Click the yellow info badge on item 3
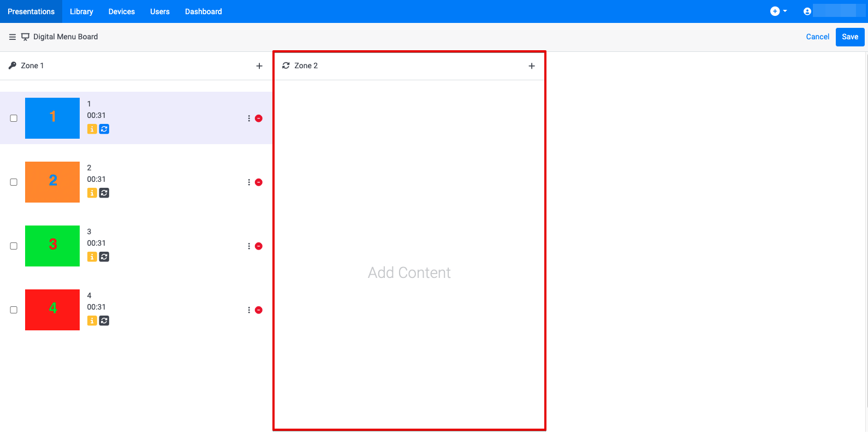This screenshot has height=433, width=868. coord(92,257)
